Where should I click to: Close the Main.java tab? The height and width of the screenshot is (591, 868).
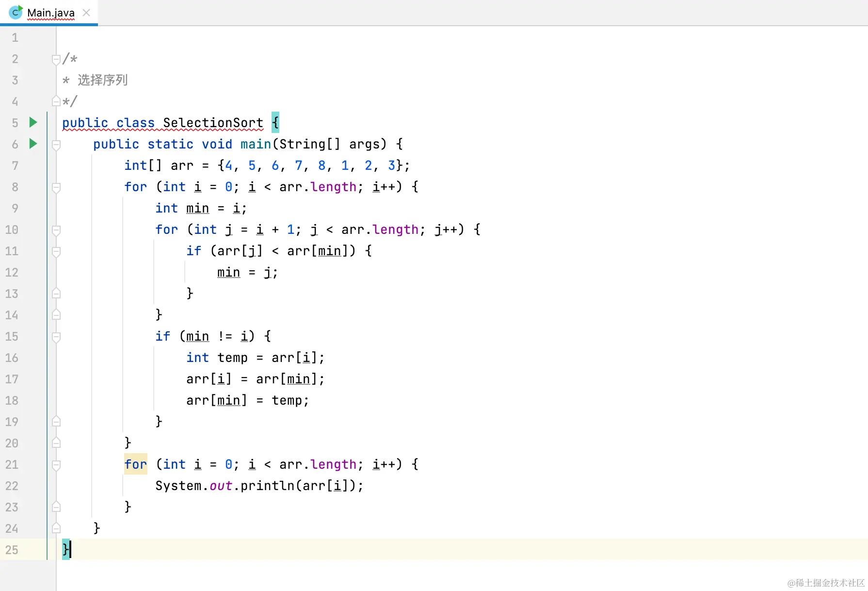pyautogui.click(x=86, y=13)
